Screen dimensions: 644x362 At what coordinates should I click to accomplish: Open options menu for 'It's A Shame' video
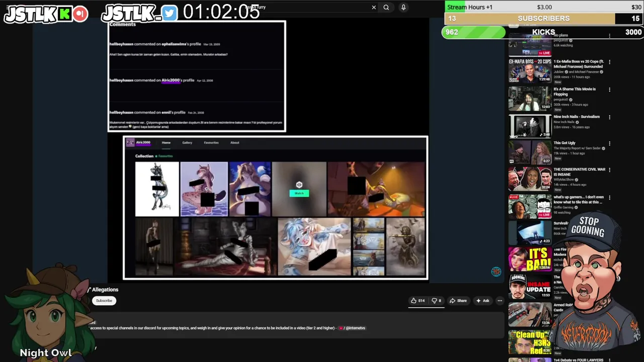[x=609, y=90]
